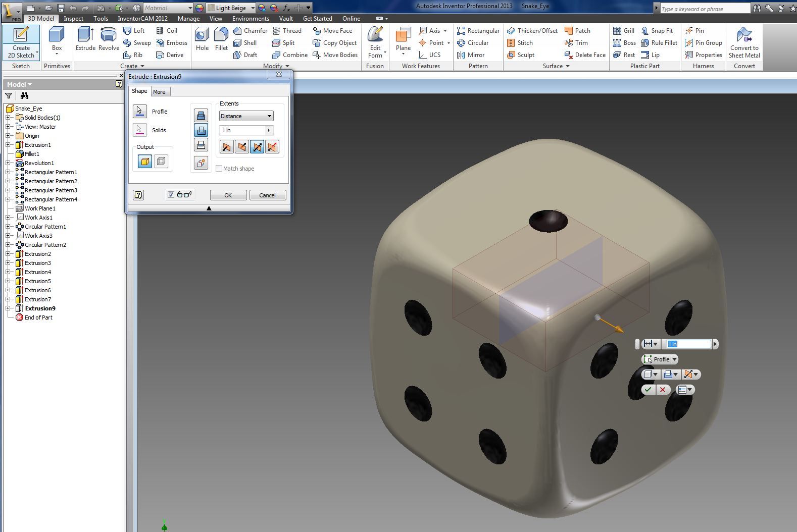This screenshot has height=532, width=797.
Task: Select the Fillet tool in Modify panel
Action: click(x=221, y=39)
